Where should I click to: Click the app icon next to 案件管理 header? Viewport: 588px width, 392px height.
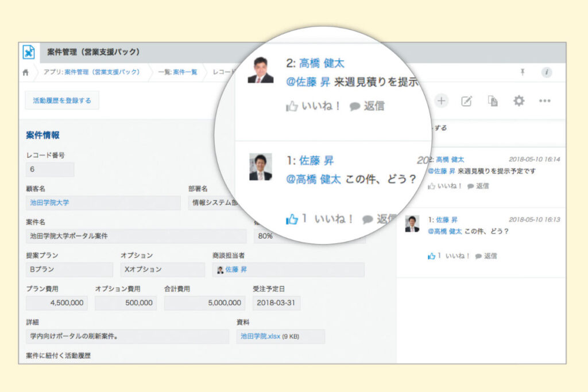[x=28, y=51]
